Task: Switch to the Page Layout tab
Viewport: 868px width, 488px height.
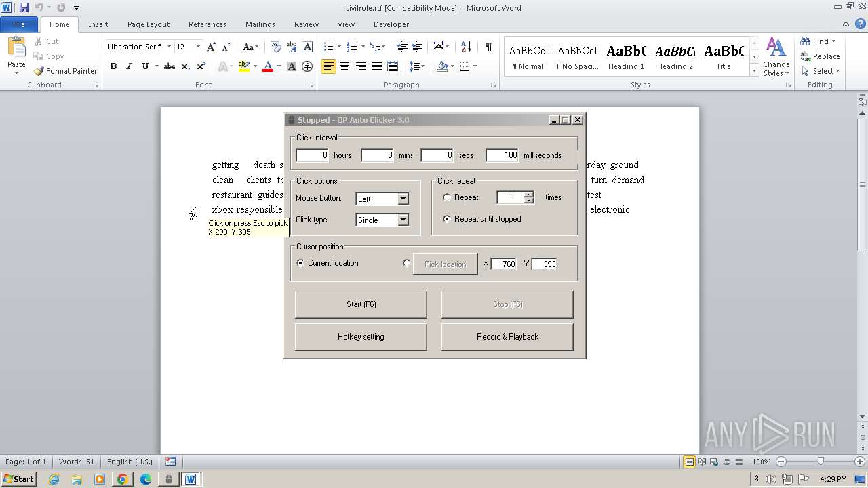Action: (x=149, y=24)
